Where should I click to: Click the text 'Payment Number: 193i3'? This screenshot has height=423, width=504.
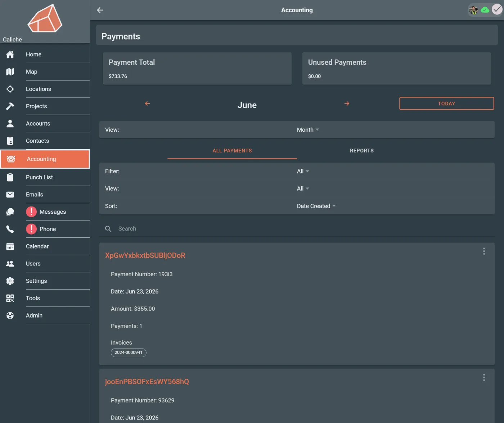[141, 274]
